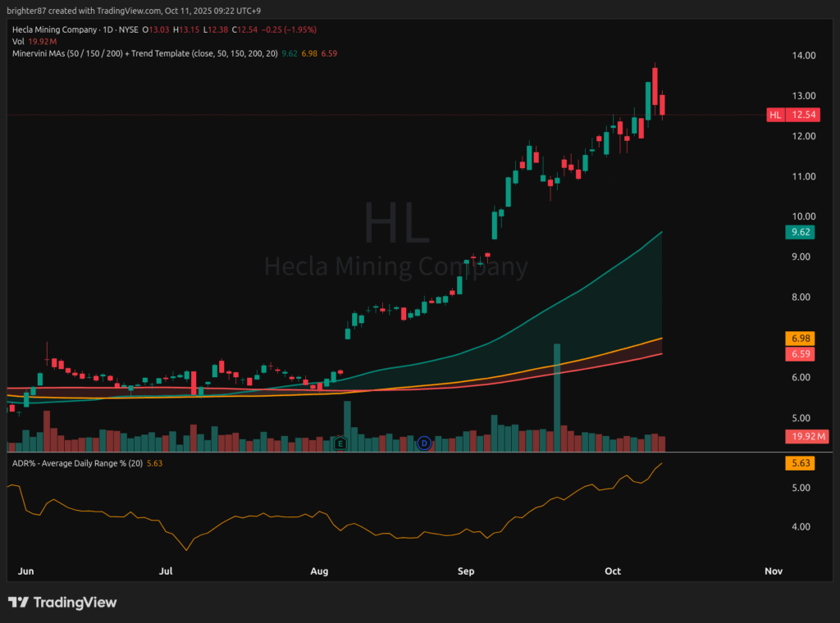Image resolution: width=840 pixels, height=623 pixels.
Task: Click the TradingView logo
Action: 62,603
